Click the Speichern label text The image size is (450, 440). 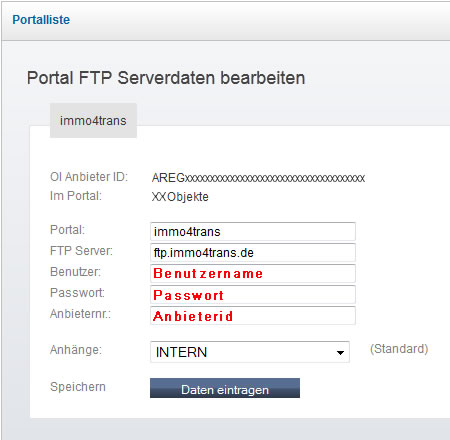[78, 387]
